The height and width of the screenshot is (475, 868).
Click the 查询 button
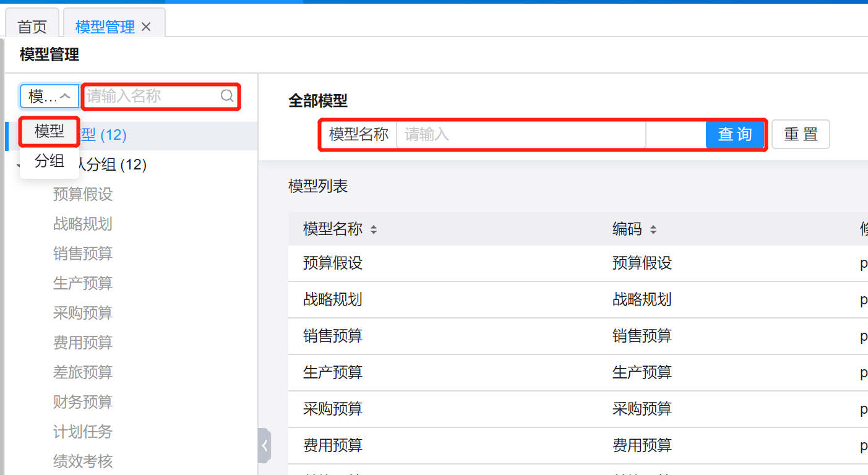(734, 134)
